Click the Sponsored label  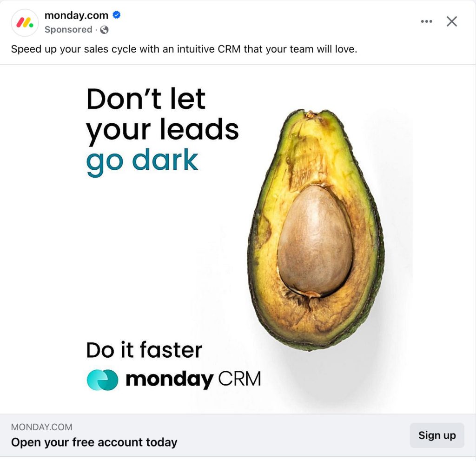pos(68,29)
